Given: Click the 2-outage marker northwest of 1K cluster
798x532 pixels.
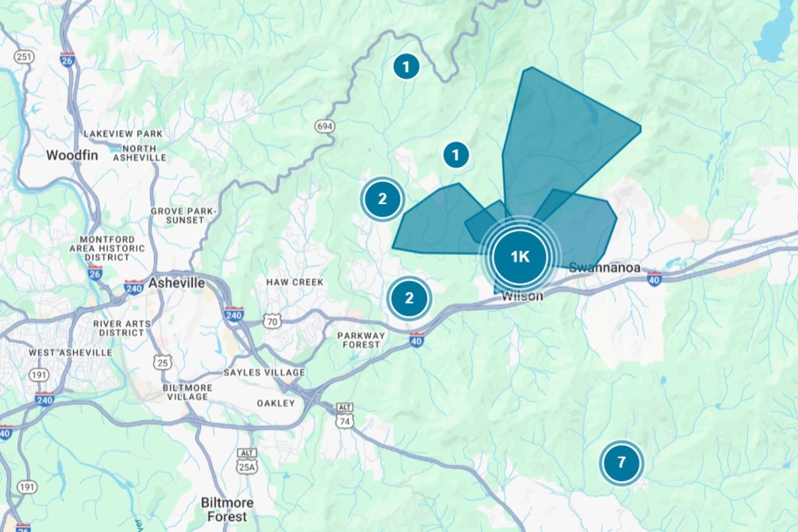Looking at the screenshot, I should (x=382, y=199).
